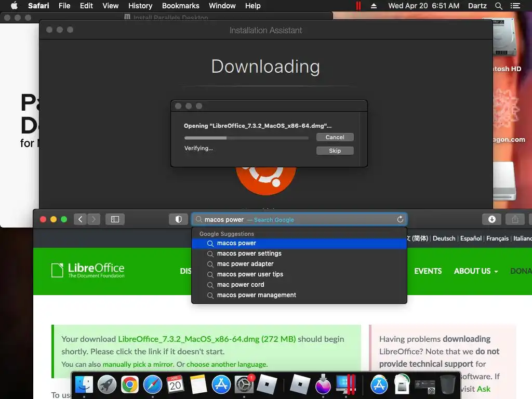Image resolution: width=532 pixels, height=399 pixels.
Task: Open the Safari menu
Action: [x=38, y=6]
